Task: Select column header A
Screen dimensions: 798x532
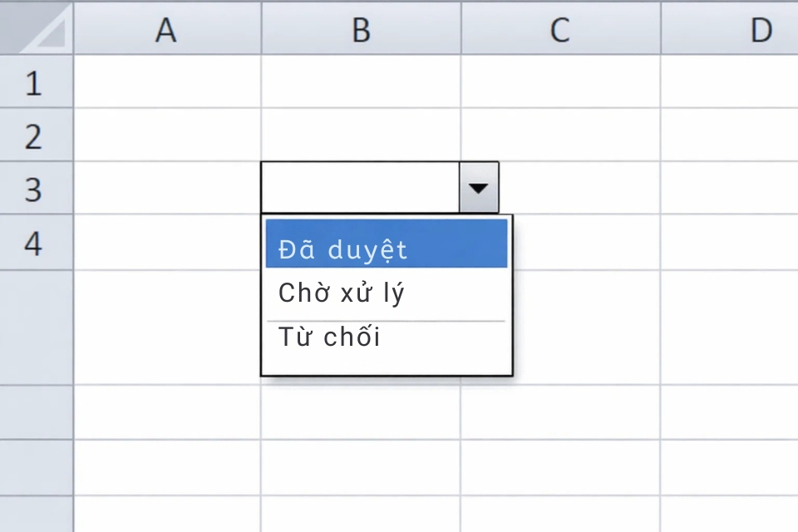Action: click(166, 30)
